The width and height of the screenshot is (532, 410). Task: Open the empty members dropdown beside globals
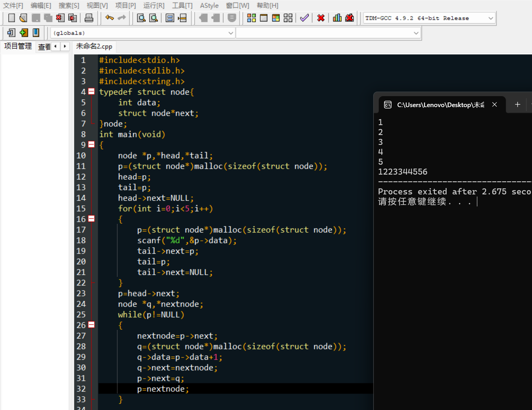[x=328, y=33]
